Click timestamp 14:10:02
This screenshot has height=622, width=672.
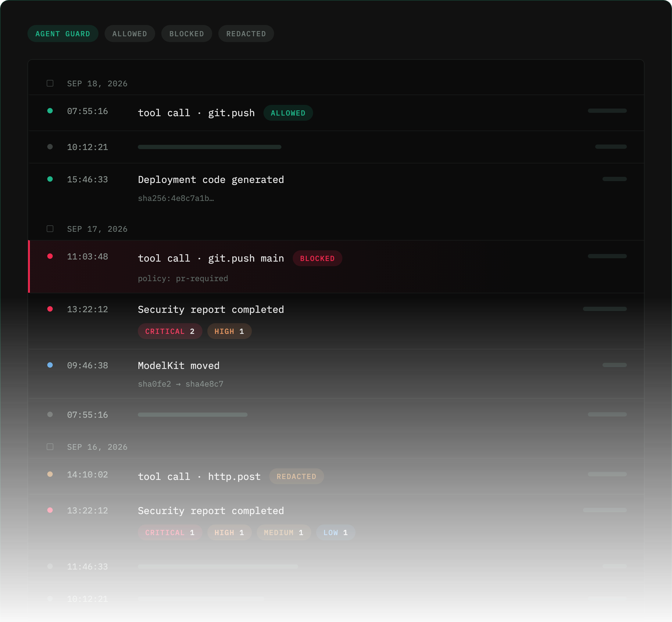point(88,474)
